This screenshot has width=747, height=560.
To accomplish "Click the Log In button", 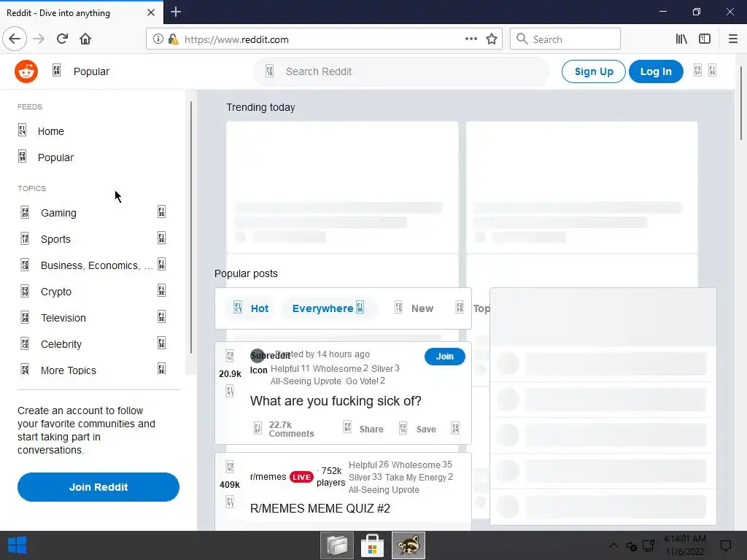I will [x=656, y=71].
